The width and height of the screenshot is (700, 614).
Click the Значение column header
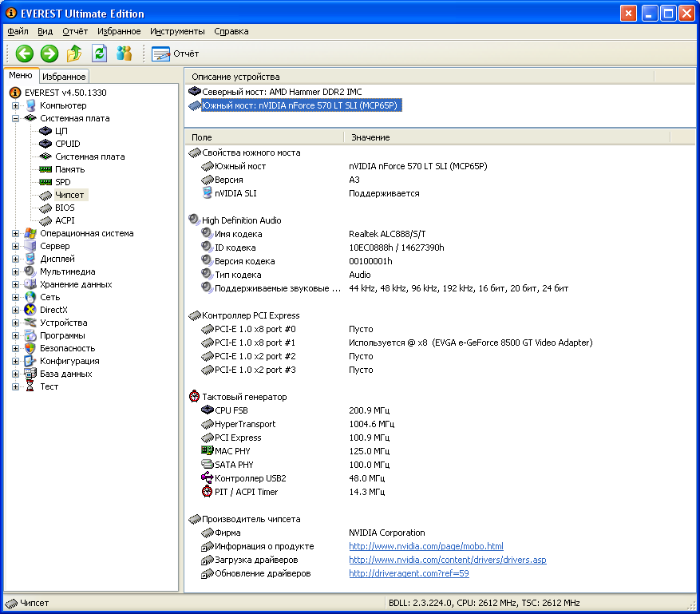click(507, 137)
